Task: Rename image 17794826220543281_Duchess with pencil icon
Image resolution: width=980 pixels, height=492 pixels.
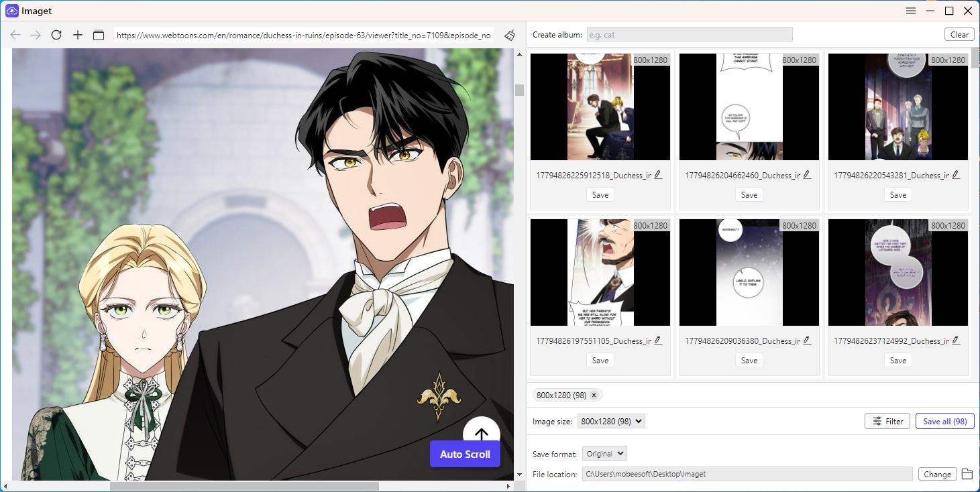Action: 956,175
